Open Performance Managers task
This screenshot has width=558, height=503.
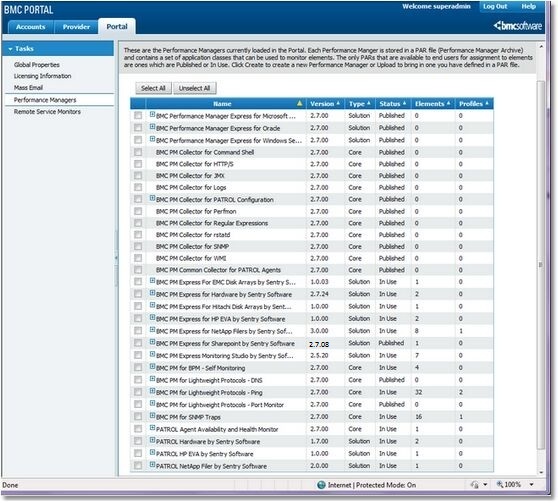click(45, 100)
